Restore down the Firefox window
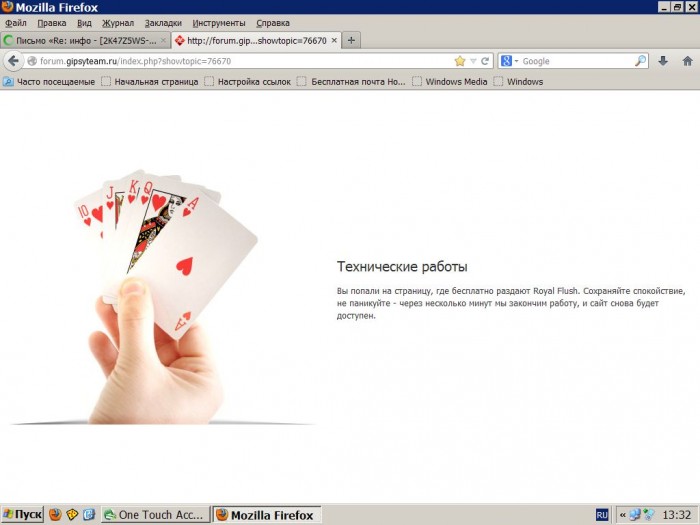The width and height of the screenshot is (700, 525). tap(677, 7)
